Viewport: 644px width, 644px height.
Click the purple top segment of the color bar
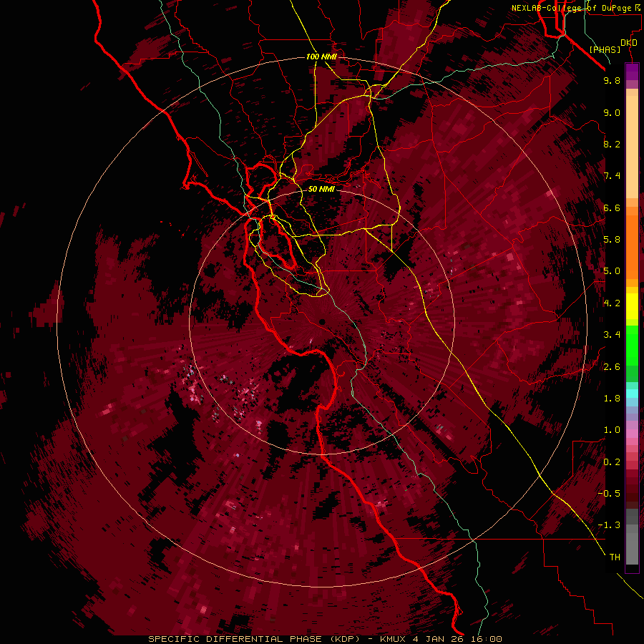(632, 72)
